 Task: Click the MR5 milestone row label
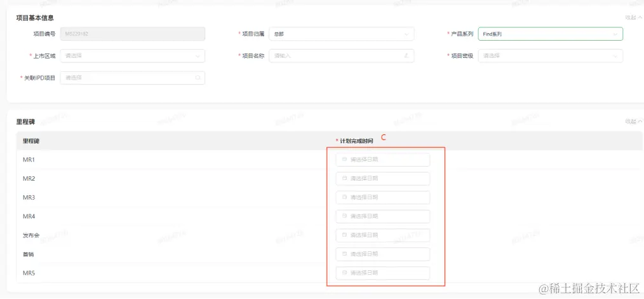[x=29, y=273]
